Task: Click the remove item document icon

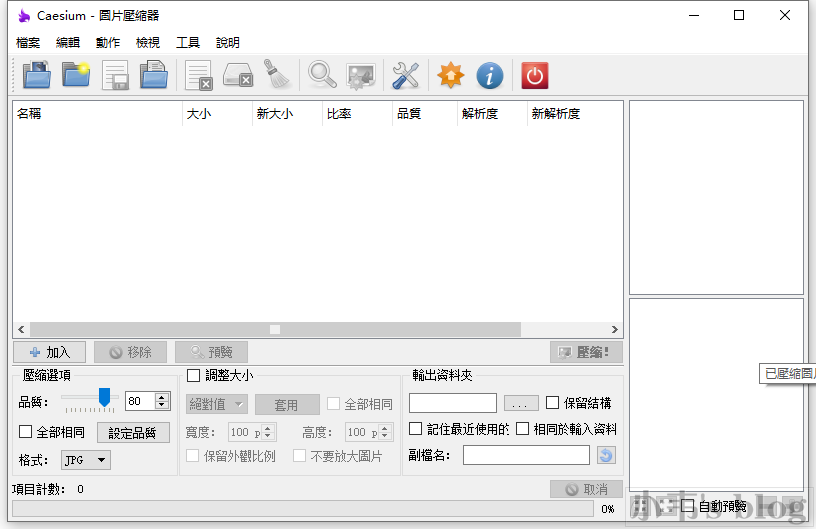Action: tap(199, 75)
